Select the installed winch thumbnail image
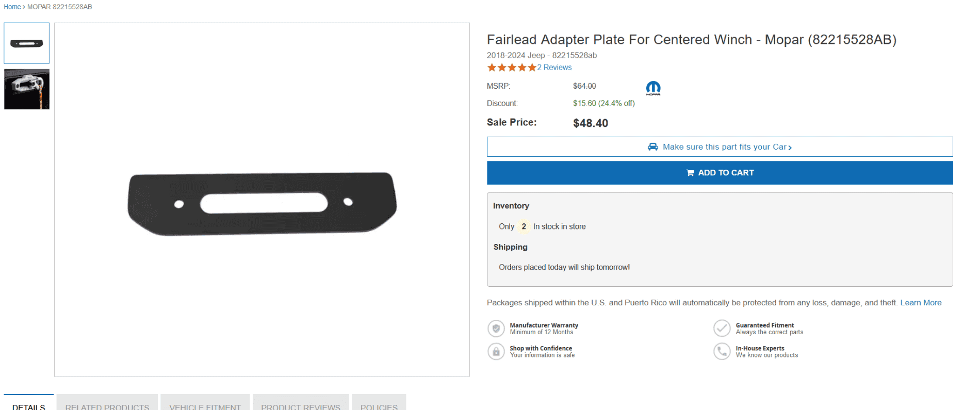Viewport: 980px width, 410px height. coord(26,89)
